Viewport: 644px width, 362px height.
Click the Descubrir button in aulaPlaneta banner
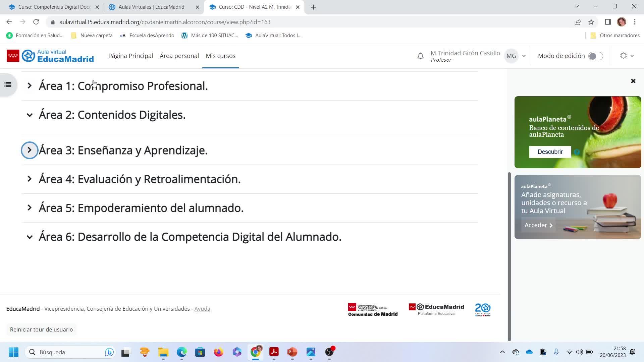(550, 152)
